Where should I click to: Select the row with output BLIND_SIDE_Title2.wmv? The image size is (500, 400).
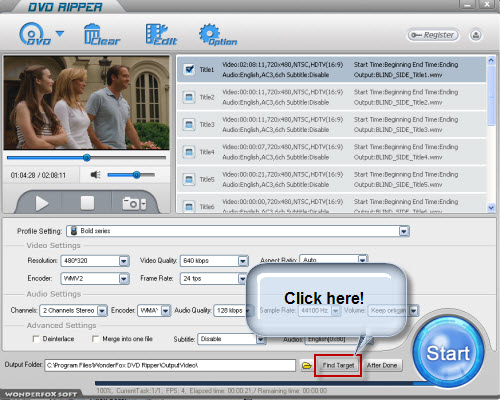331,97
